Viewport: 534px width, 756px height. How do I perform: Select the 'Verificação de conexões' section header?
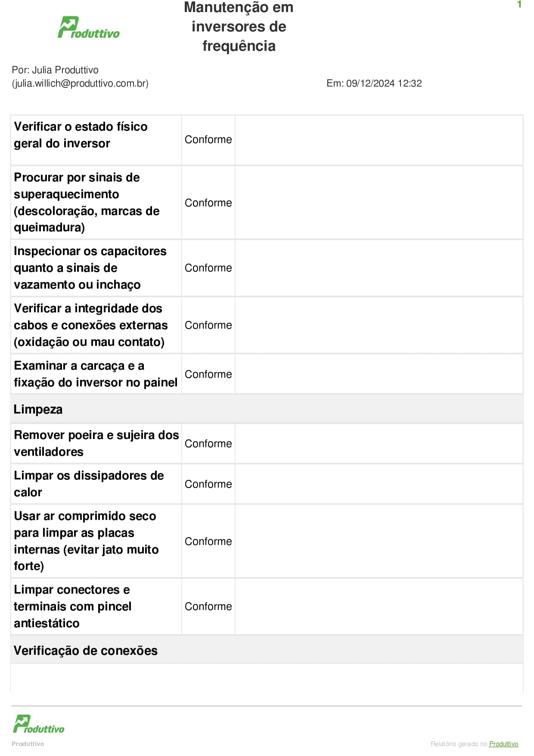(x=86, y=650)
